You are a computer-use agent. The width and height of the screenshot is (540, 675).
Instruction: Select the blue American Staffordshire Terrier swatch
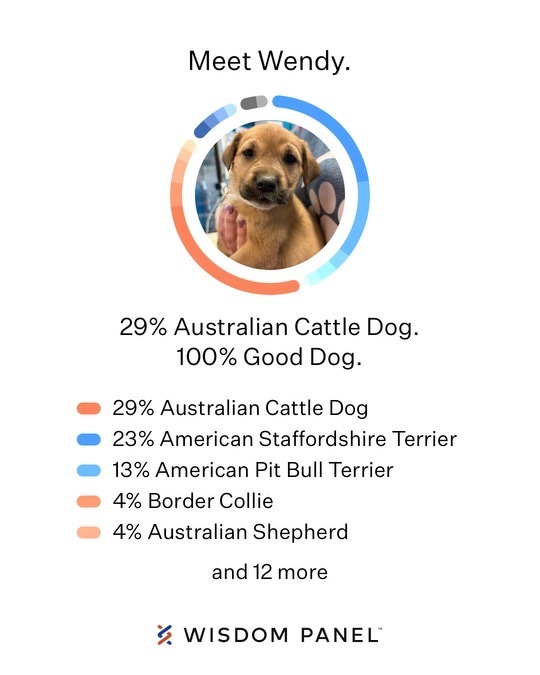point(89,439)
